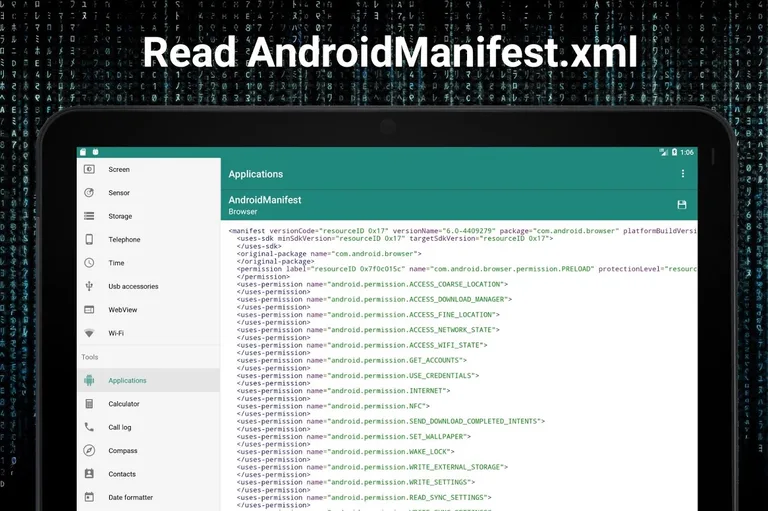
Task: Click the WAKE_LOCK permission line
Action: pyautogui.click(x=346, y=451)
